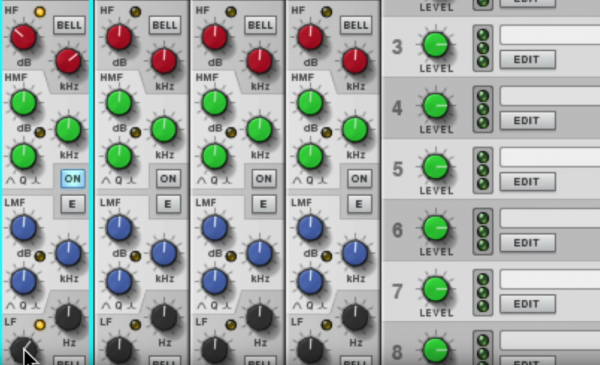
Task: Click the red HF kHz knob on first channel
Action: coord(68,61)
